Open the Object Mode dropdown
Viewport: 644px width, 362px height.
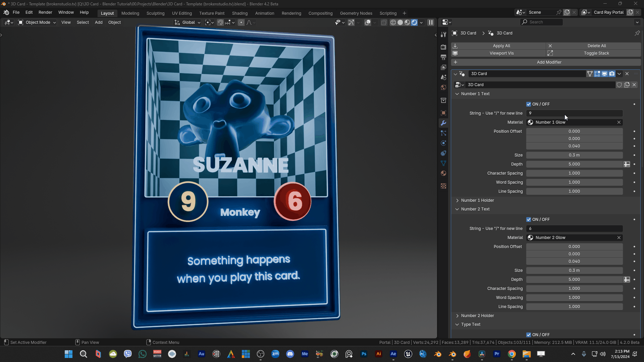(37, 22)
